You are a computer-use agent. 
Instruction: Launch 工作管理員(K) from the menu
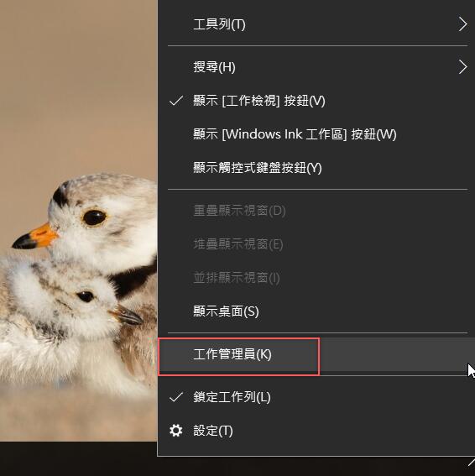point(316,354)
